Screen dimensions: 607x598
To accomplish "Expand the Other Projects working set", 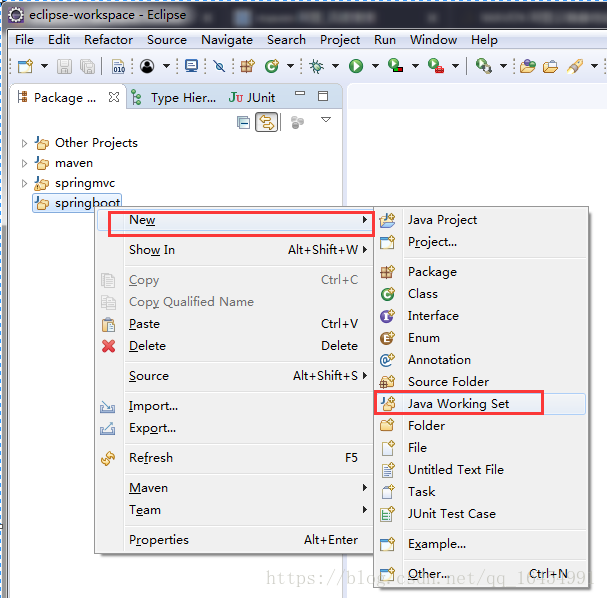I will point(24,143).
